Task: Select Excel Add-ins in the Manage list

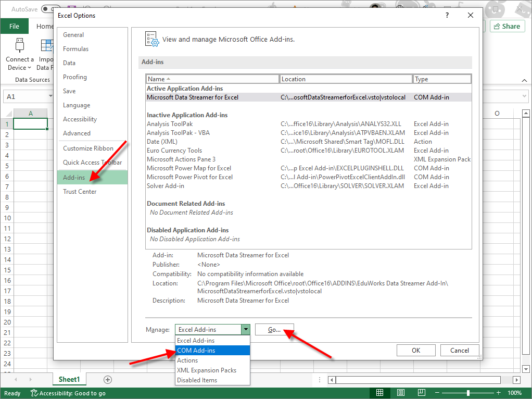Action: (x=212, y=340)
